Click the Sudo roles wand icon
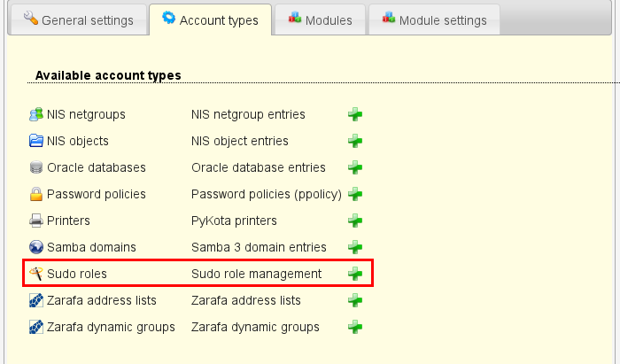This screenshot has width=620, height=364. pyautogui.click(x=35, y=274)
